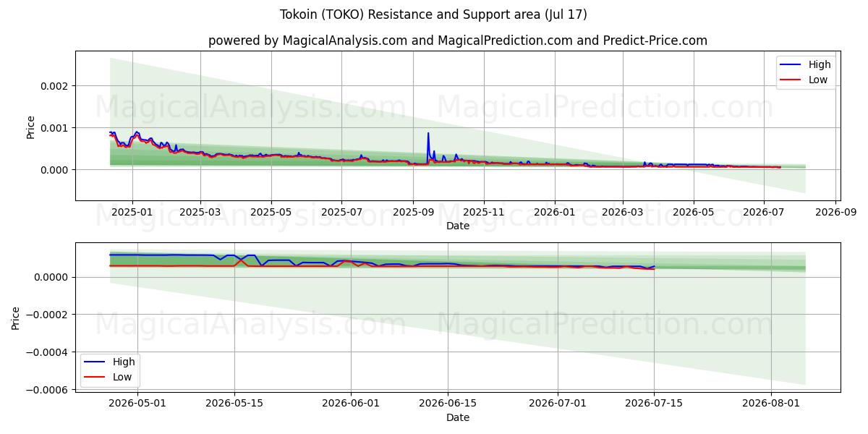The width and height of the screenshot is (868, 434).
Task: Click the 'Price' y-axis label of top chart
Action: (30, 127)
